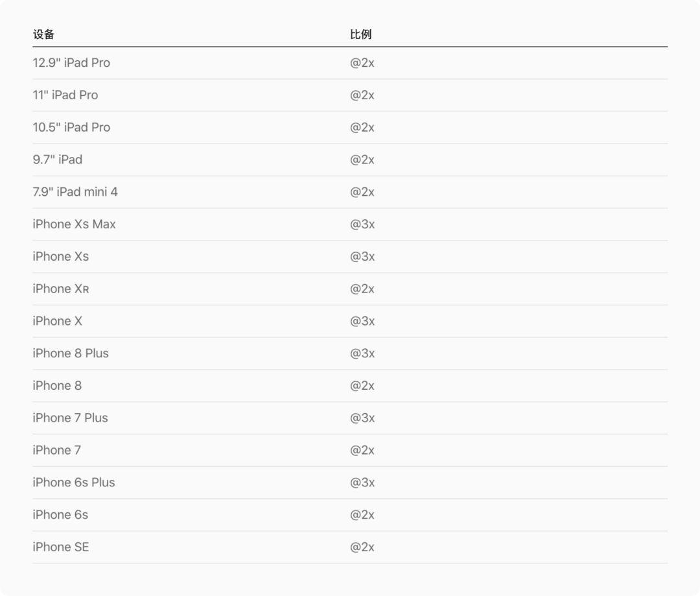Screen dimensions: 700x596
Task: Click the iPhone X device name
Action: point(57,321)
